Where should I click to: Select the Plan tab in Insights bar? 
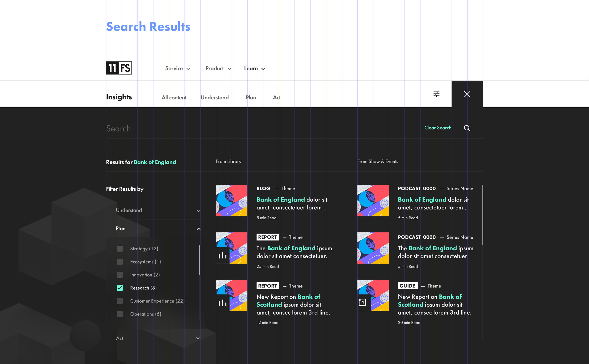click(251, 97)
